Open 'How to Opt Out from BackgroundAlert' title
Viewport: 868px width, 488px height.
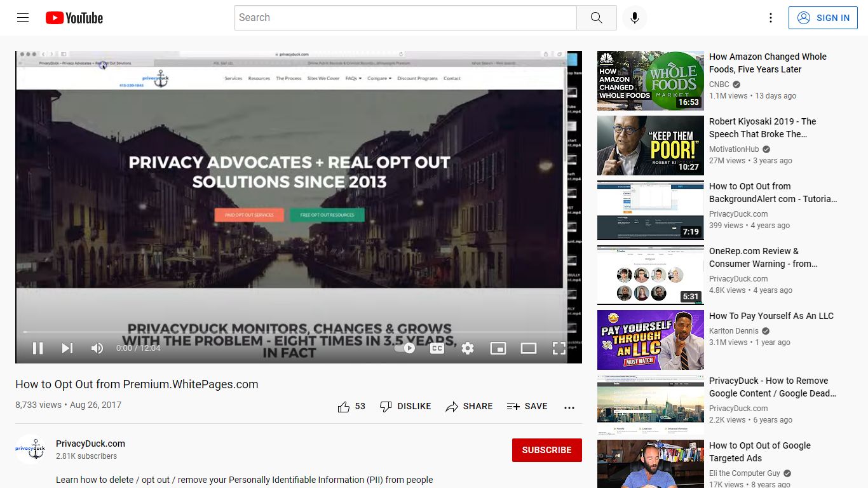point(773,193)
